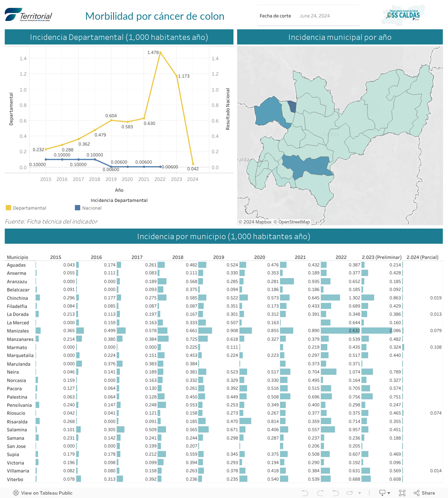Click the Morbilidad por cáncer de colon title

[x=155, y=16]
